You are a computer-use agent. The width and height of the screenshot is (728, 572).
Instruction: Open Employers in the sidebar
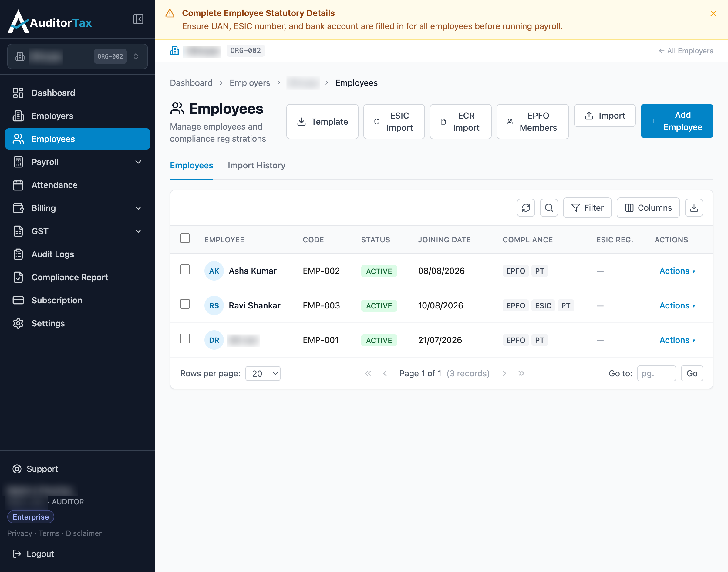77,116
